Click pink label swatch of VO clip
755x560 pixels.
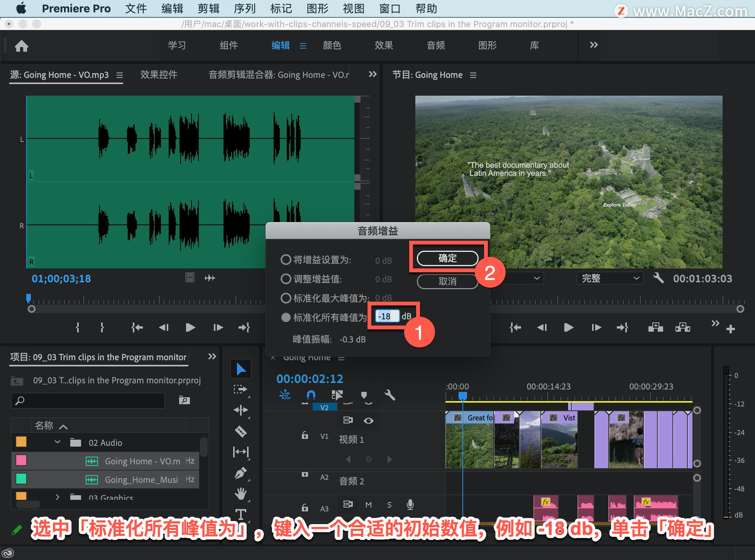point(21,460)
